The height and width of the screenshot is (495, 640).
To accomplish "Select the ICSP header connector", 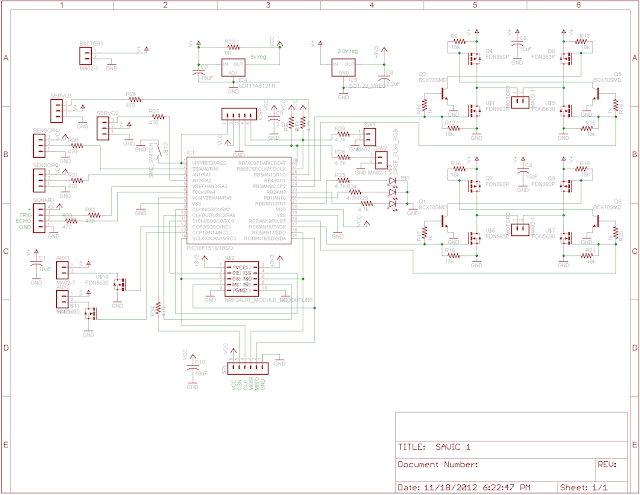I will [x=239, y=114].
